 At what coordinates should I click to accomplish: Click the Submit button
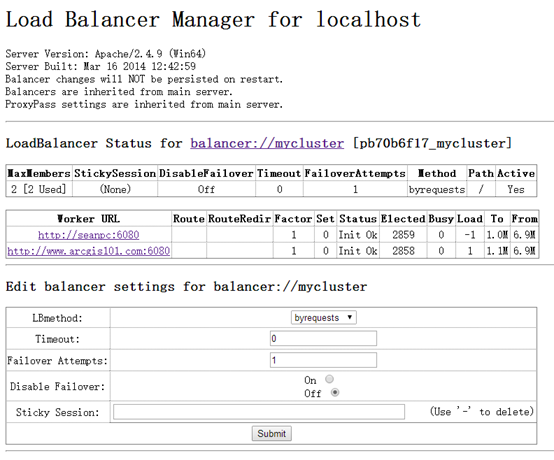[x=271, y=434]
